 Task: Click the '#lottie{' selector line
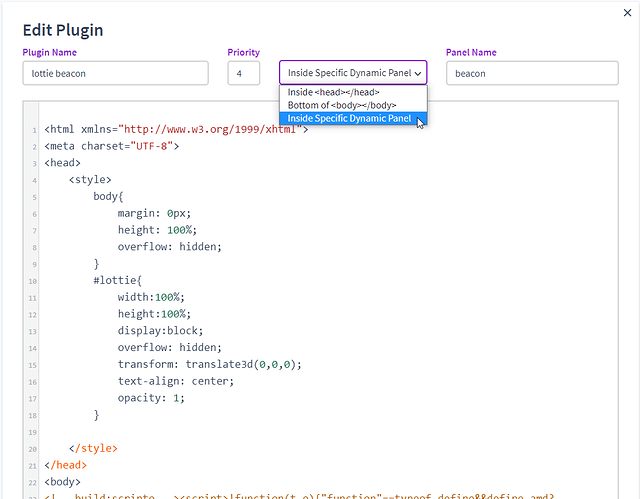click(118, 280)
